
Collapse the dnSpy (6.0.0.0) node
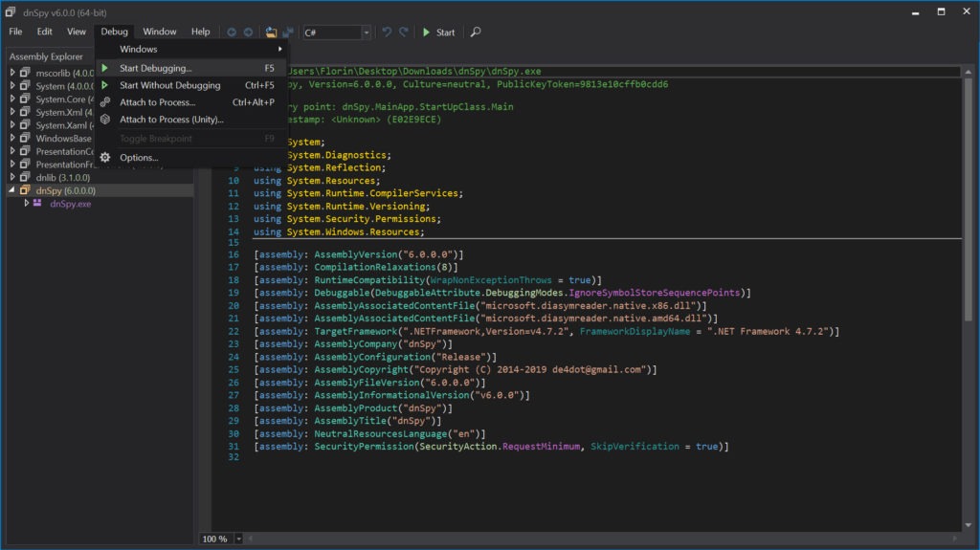pyautogui.click(x=11, y=190)
